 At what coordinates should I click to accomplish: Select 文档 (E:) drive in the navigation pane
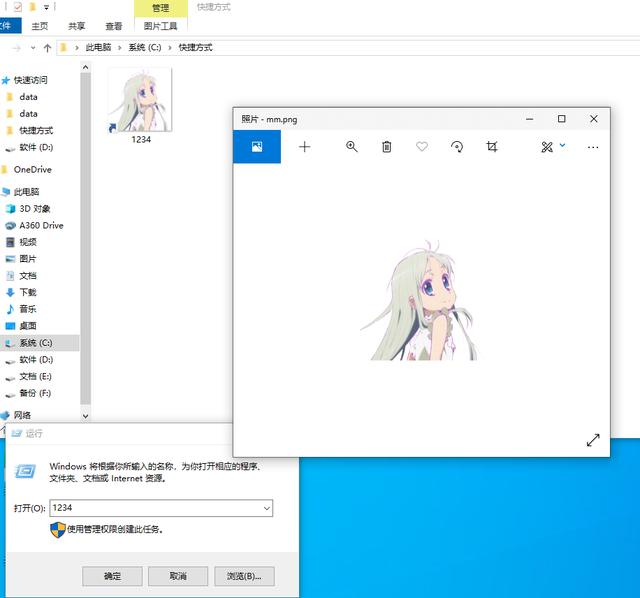[x=35, y=376]
